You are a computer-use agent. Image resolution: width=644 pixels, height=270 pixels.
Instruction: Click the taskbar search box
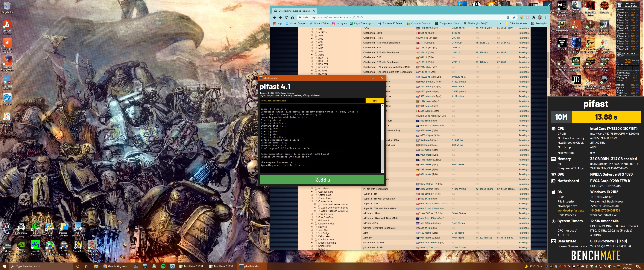click(42, 266)
